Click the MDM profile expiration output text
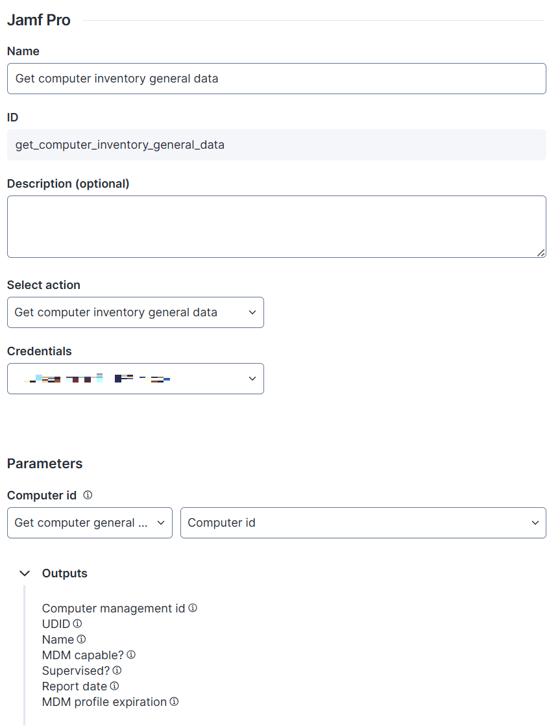560x728 pixels. point(104,702)
